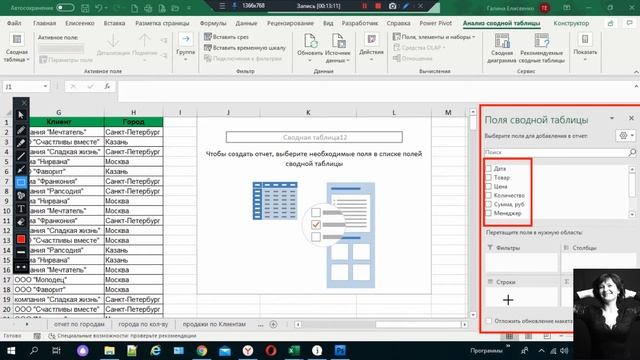Click the Insert Slicer button

tap(226, 37)
